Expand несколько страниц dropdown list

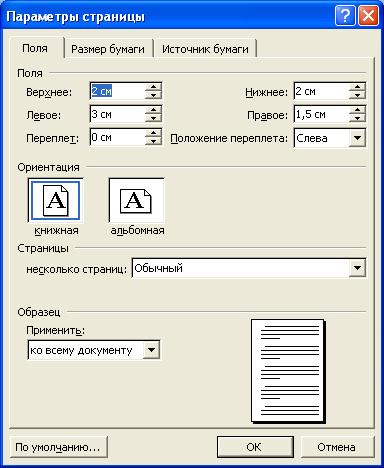click(x=357, y=268)
